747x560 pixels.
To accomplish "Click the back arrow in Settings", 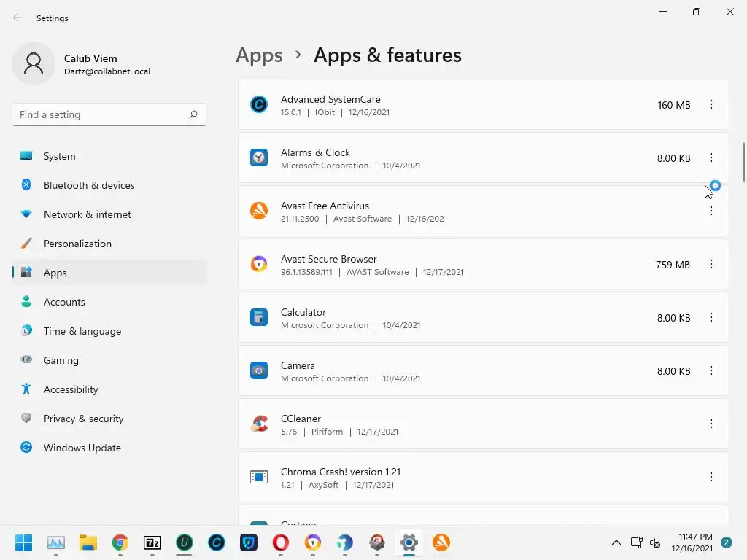I will 18,17.
